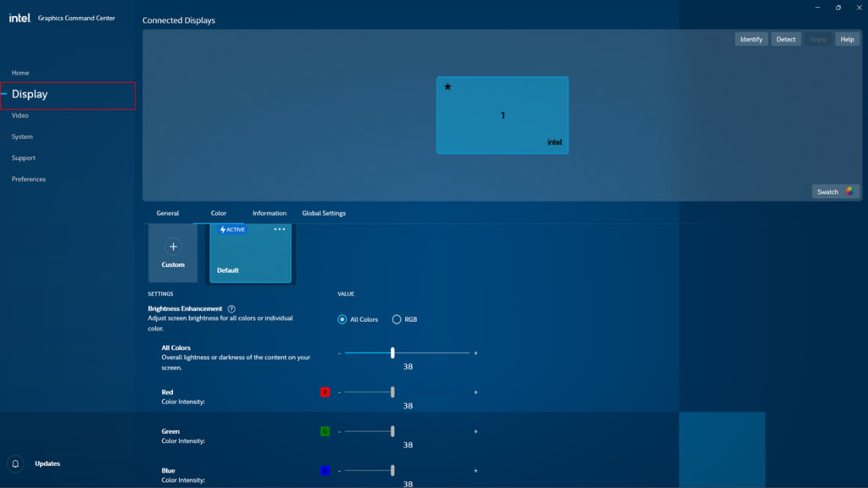
Task: Click the Red intensity value 38
Action: (408, 406)
